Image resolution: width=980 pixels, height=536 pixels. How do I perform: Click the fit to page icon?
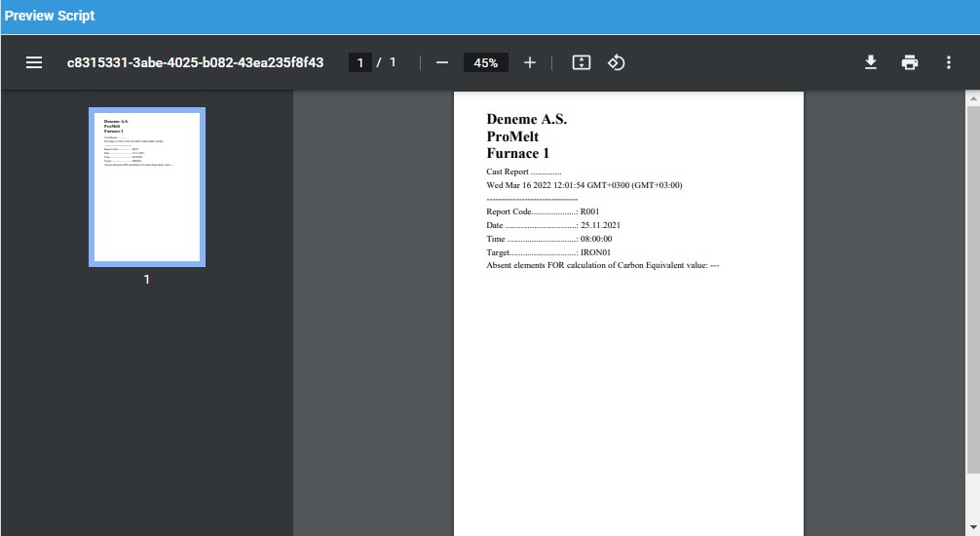(x=582, y=62)
